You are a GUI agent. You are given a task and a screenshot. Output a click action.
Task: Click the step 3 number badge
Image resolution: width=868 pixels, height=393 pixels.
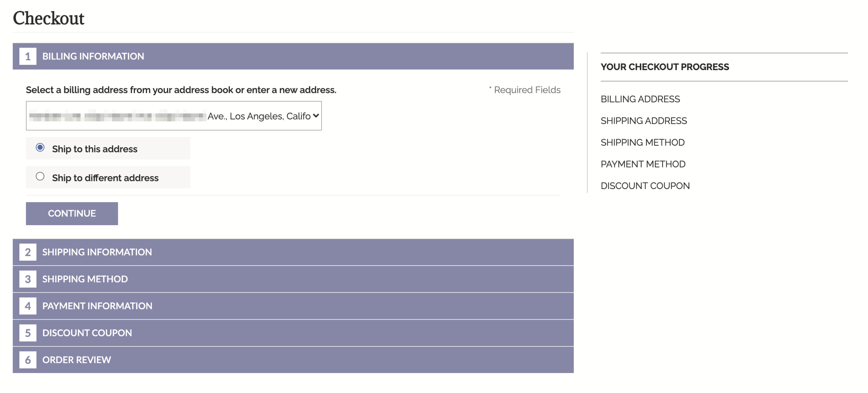pyautogui.click(x=28, y=279)
